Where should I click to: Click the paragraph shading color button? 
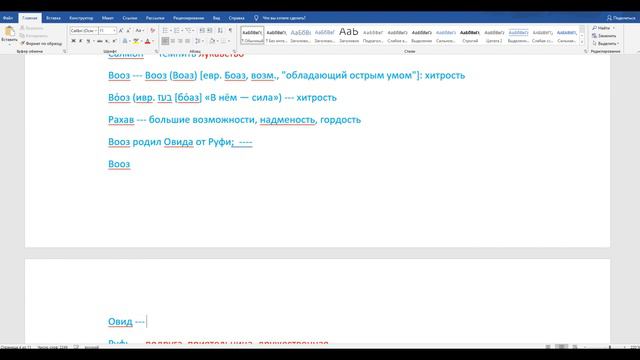pos(212,41)
